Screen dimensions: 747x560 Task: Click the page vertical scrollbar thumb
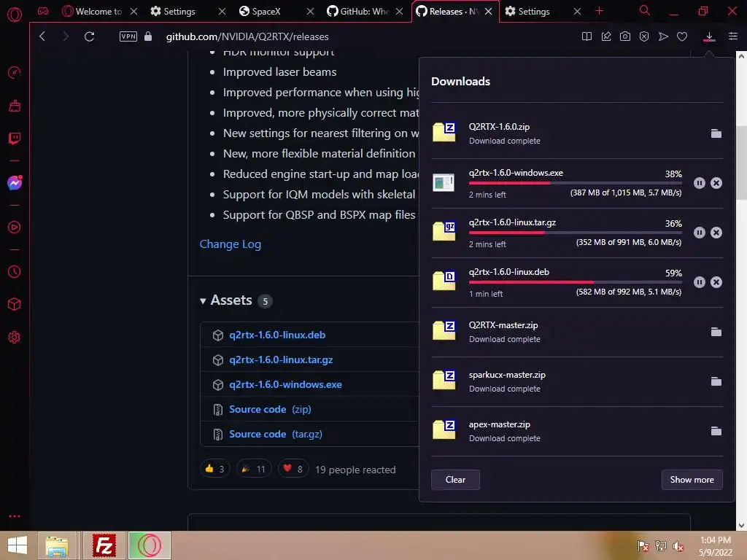[x=741, y=162]
